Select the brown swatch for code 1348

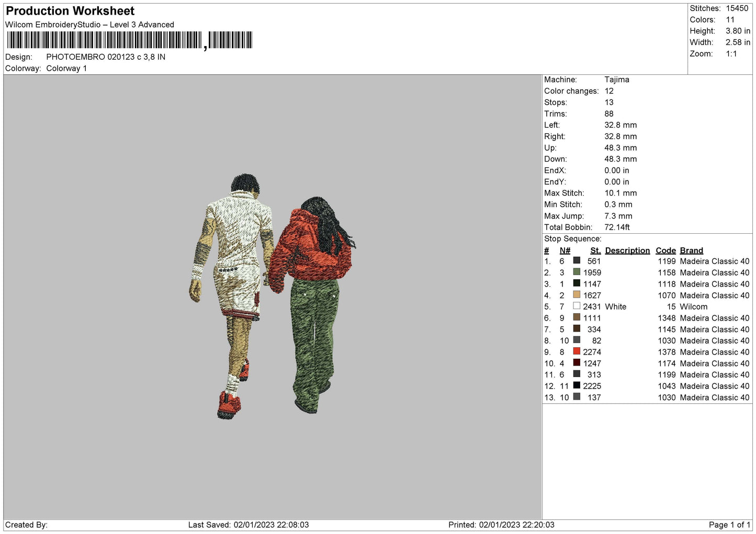point(577,317)
